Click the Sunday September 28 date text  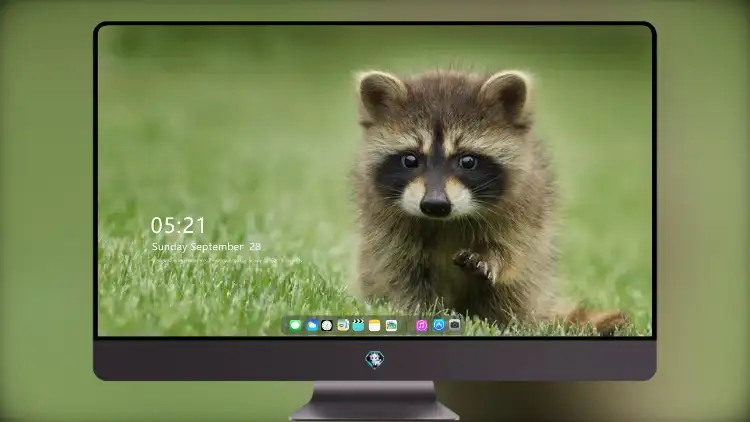click(206, 246)
